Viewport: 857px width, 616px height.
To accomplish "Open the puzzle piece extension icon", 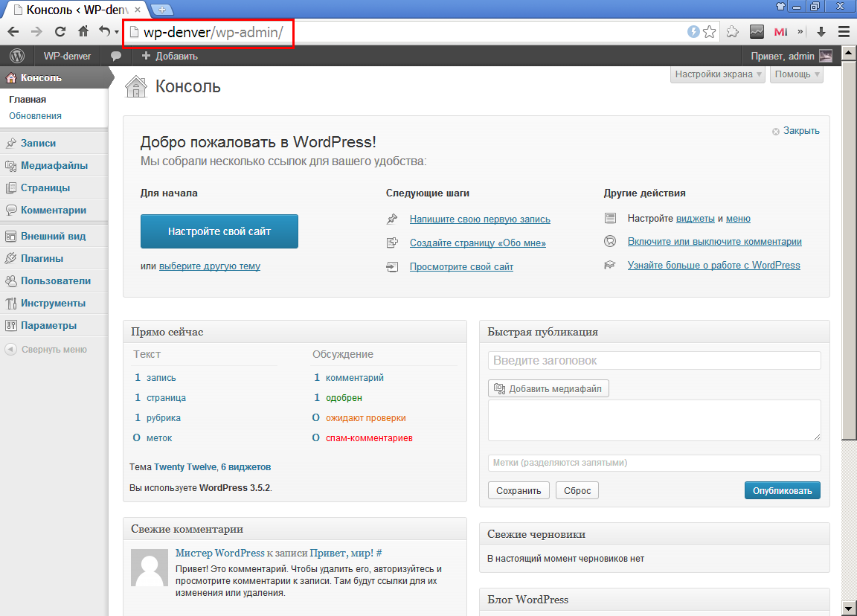I will tap(732, 32).
